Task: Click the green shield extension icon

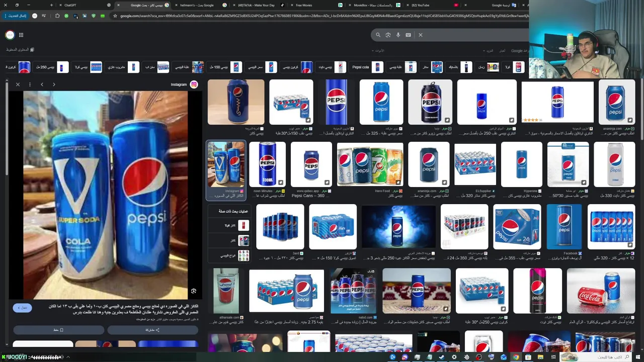Action: [x=93, y=16]
